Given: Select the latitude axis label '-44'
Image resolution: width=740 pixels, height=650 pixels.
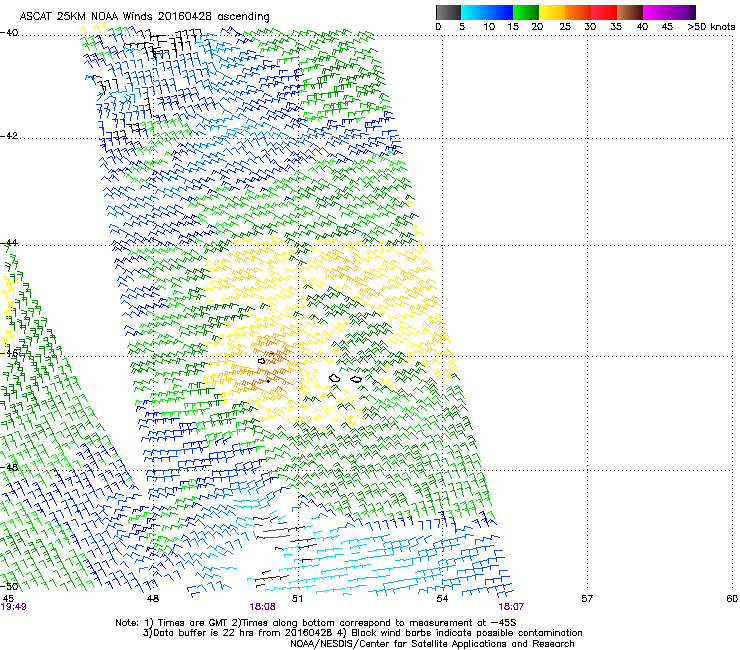Looking at the screenshot, I should (9, 243).
